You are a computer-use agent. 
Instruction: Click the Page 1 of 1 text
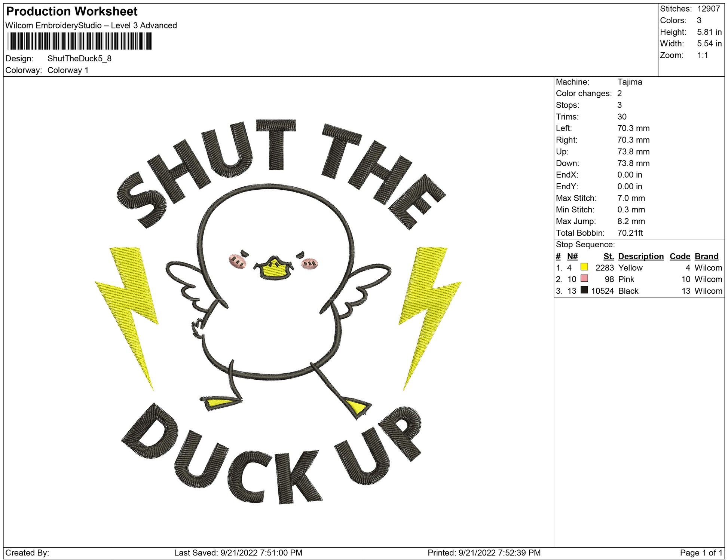click(701, 553)
